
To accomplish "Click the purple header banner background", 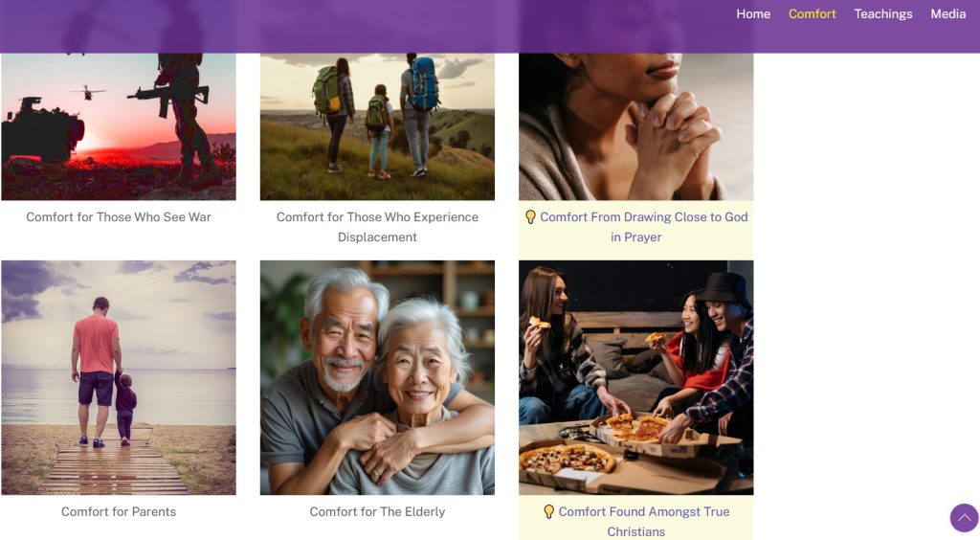I will point(375,26).
